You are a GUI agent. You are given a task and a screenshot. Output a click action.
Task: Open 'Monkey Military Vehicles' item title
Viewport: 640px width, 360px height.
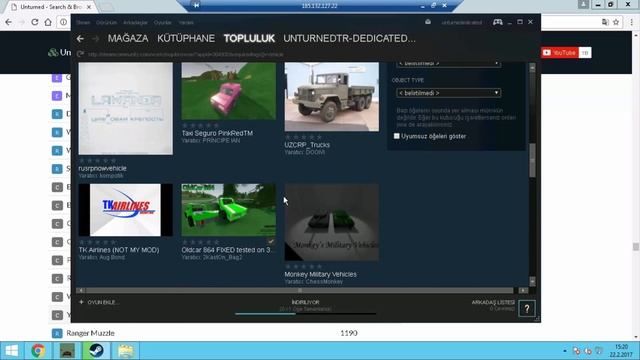pos(320,274)
